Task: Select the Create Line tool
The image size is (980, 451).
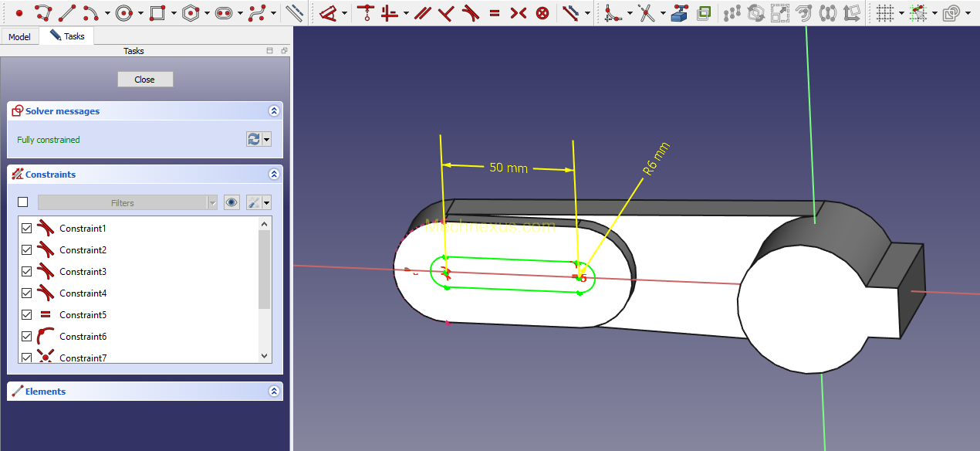Action: [x=67, y=13]
